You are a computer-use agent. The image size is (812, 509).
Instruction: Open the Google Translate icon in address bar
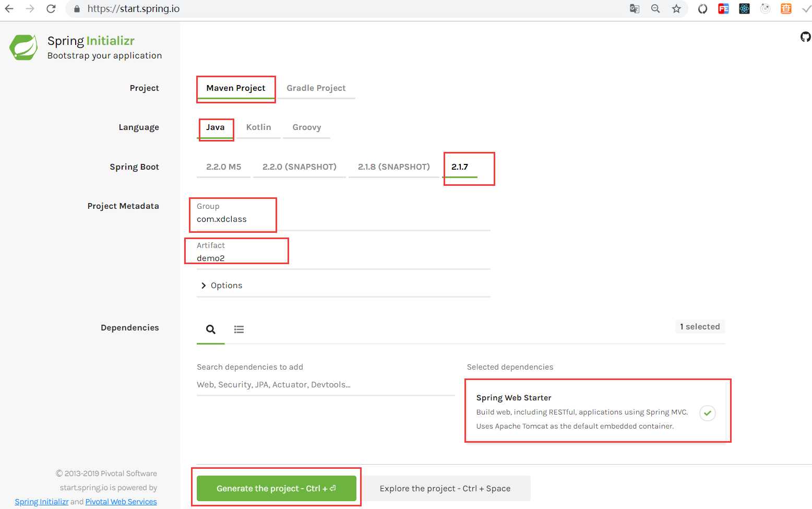click(x=635, y=9)
